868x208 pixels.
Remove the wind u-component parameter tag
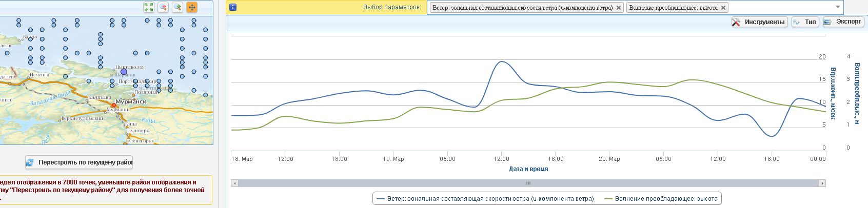pyautogui.click(x=619, y=8)
